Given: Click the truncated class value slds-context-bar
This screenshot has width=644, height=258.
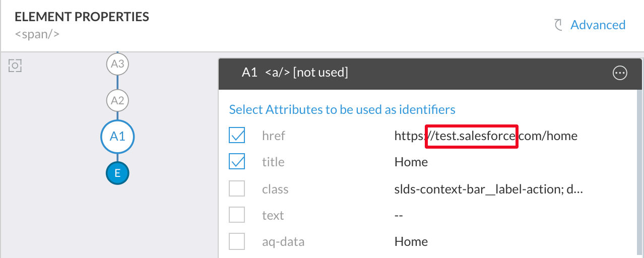Looking at the screenshot, I should (488, 189).
